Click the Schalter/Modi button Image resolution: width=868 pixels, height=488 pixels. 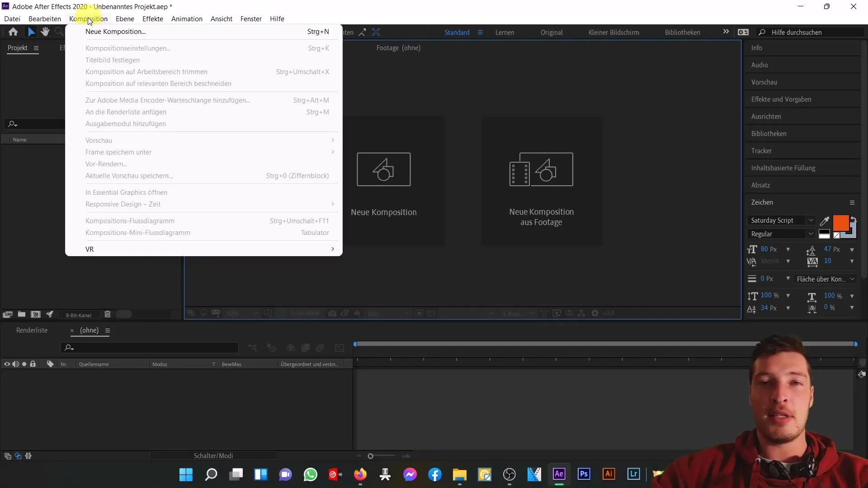point(213,456)
